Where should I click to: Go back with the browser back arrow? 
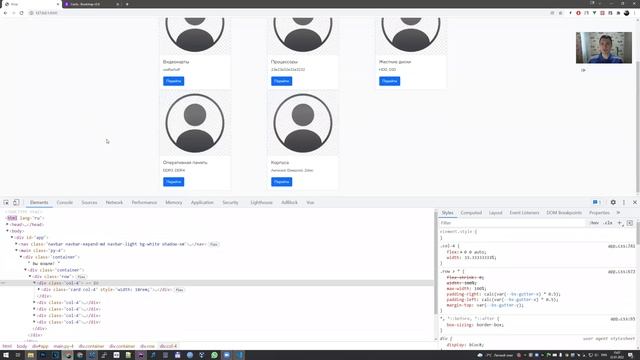tap(5, 13)
